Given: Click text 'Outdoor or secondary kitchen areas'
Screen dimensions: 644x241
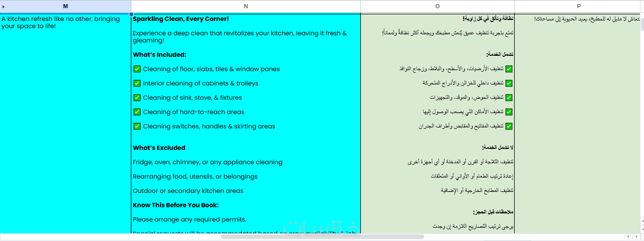Looking at the screenshot, I should pos(188,191).
